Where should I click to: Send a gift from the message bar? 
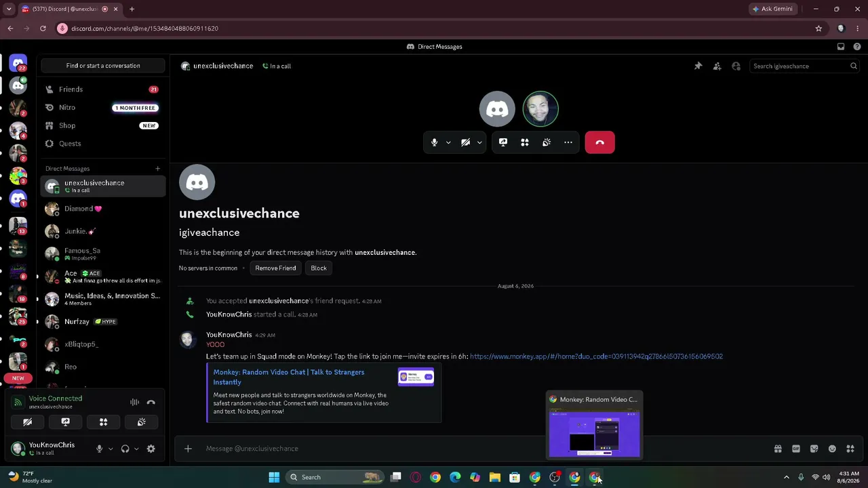tap(778, 449)
